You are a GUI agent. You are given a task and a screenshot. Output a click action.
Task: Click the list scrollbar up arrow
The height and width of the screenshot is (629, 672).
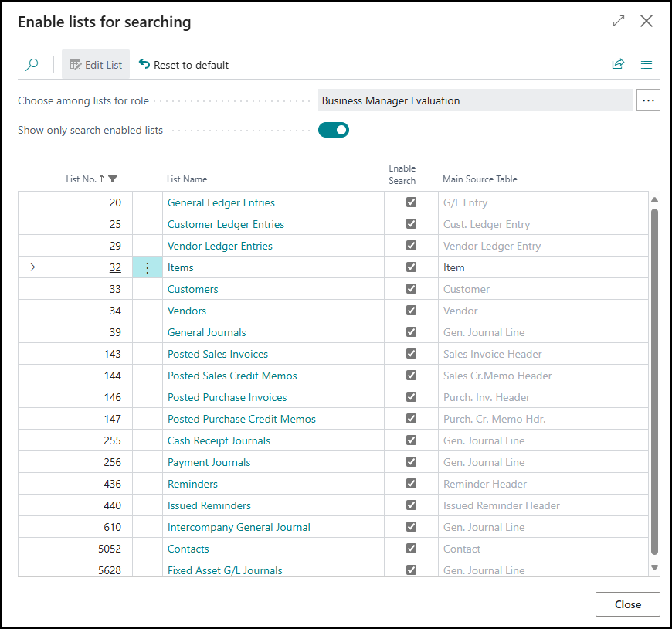(x=654, y=200)
